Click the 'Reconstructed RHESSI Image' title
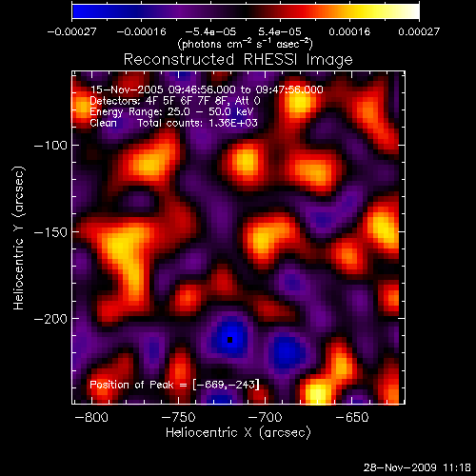Screen dimensions: 476x476 pos(238,60)
